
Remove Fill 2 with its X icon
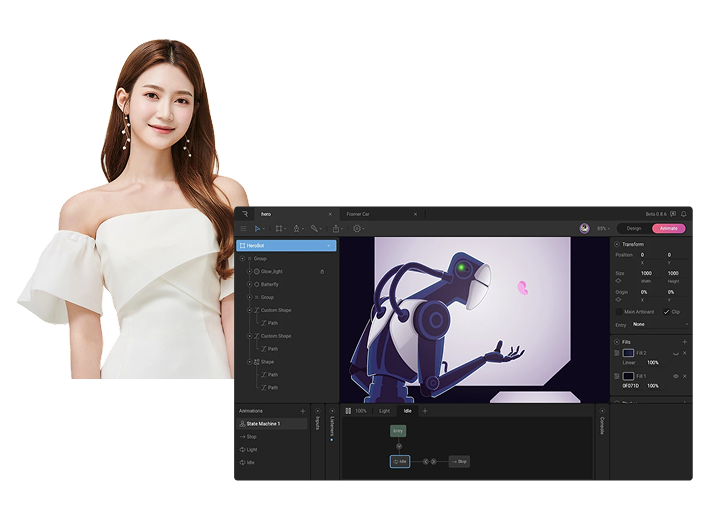(685, 353)
